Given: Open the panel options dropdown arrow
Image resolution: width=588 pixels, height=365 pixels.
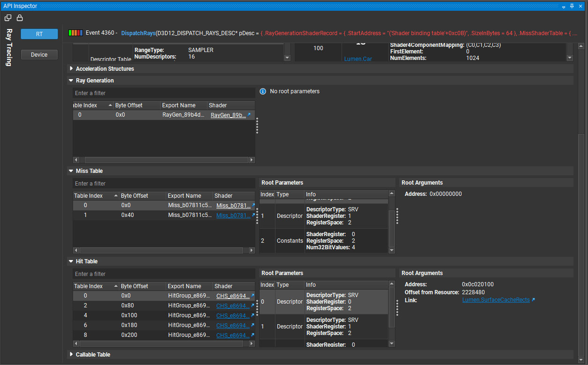Looking at the screenshot, I should point(564,7).
